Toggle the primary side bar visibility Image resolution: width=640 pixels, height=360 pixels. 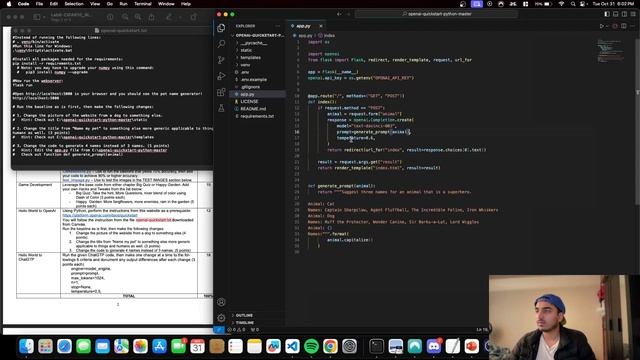click(x=607, y=14)
